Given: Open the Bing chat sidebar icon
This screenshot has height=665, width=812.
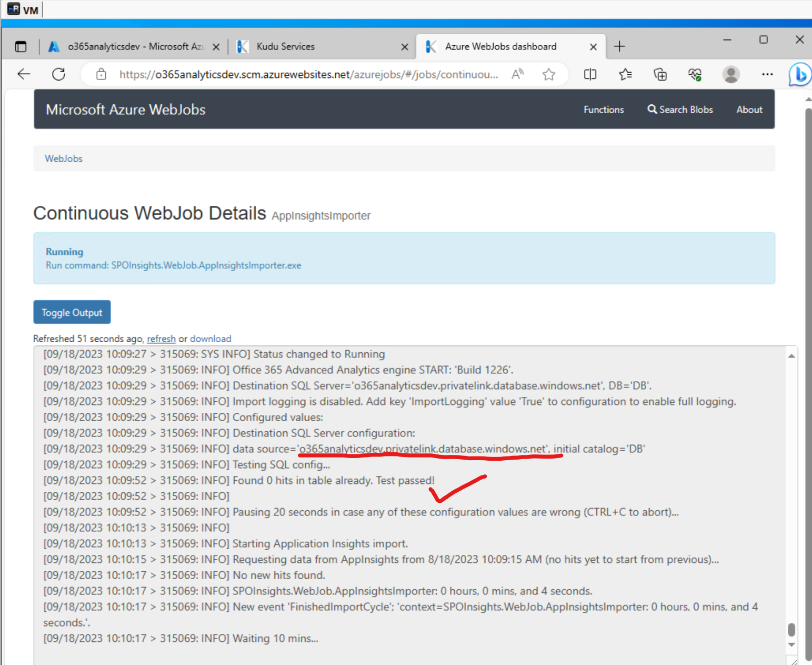Looking at the screenshot, I should (799, 74).
